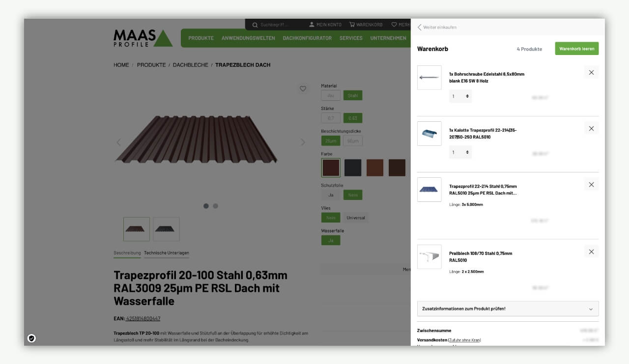Remove Kalotte Trapezprofil item from cart

click(591, 128)
